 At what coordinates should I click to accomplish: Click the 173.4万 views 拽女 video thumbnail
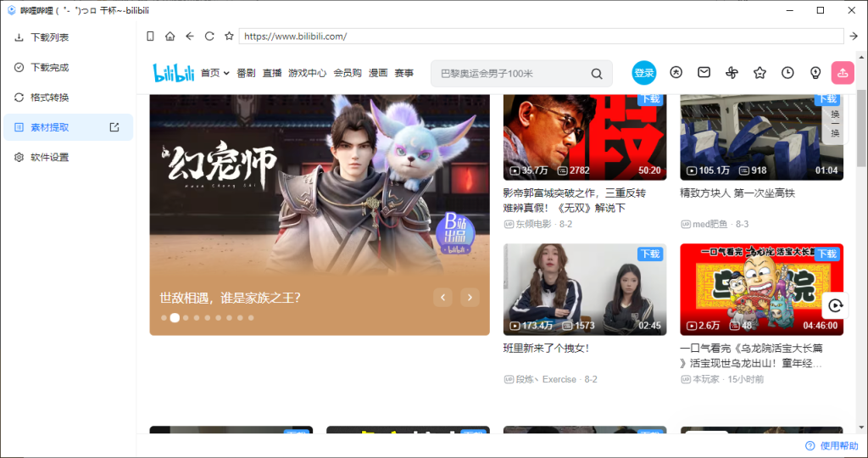tap(585, 289)
